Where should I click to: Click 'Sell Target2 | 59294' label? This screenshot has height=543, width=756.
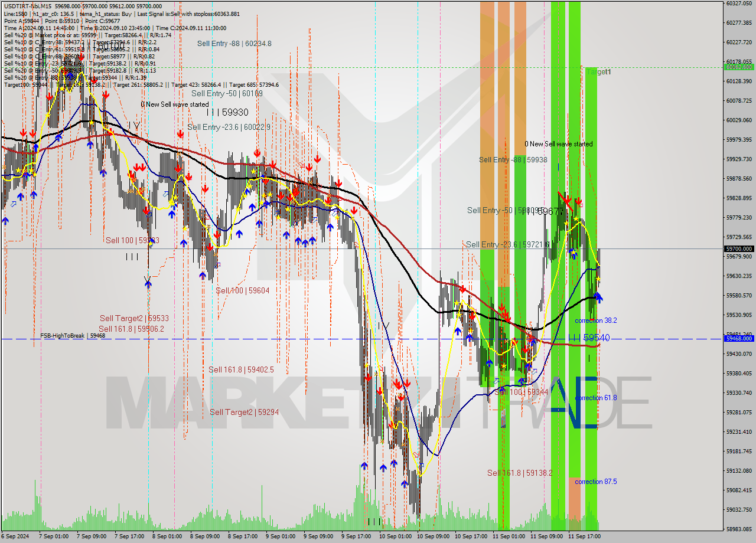pyautogui.click(x=245, y=412)
